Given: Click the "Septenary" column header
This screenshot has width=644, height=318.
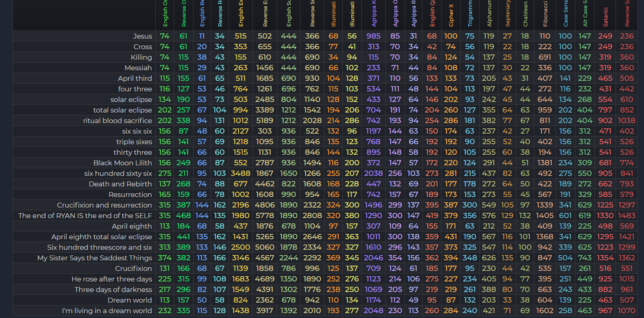Looking at the screenshot, I should 507,13.
